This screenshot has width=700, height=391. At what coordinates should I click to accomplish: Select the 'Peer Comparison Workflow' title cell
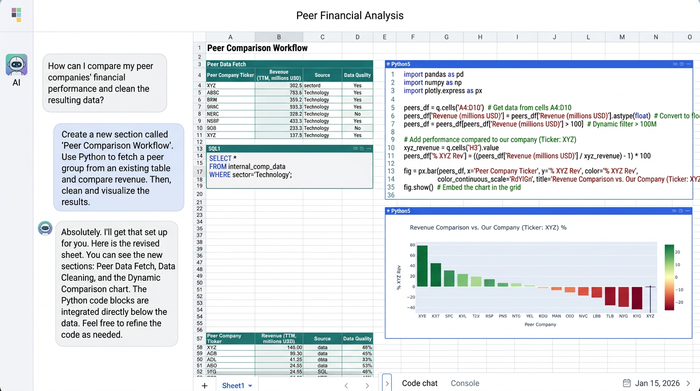(x=257, y=48)
